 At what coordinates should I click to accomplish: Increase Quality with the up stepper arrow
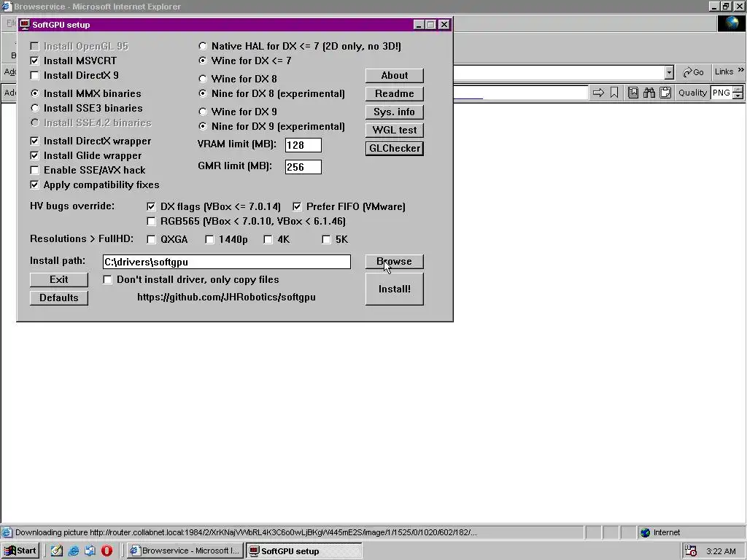point(738,89)
